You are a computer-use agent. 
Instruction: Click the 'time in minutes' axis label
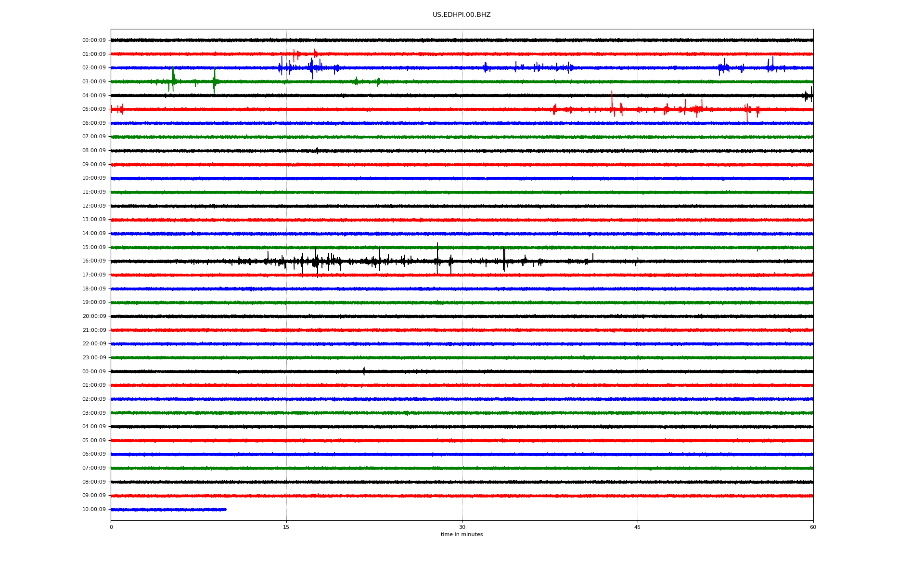coord(461,534)
